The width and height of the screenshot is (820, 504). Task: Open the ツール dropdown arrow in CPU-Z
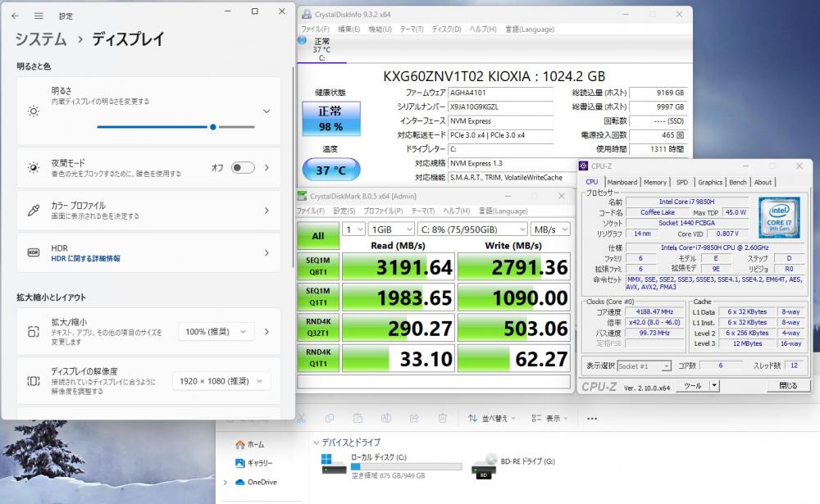tap(714, 386)
